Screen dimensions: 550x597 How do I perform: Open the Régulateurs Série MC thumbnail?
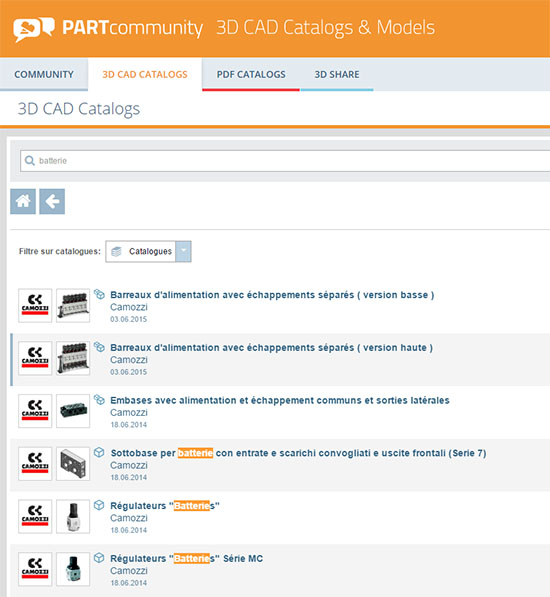(73, 569)
